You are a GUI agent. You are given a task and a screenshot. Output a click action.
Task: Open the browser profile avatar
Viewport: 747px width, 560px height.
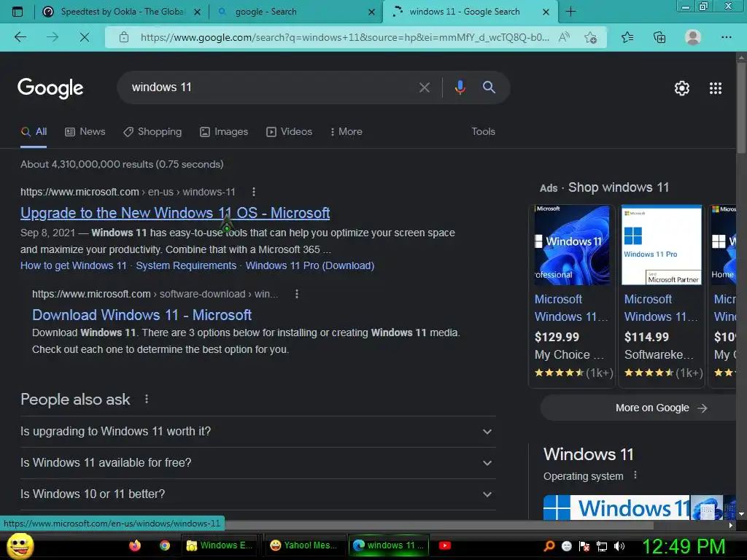point(693,37)
